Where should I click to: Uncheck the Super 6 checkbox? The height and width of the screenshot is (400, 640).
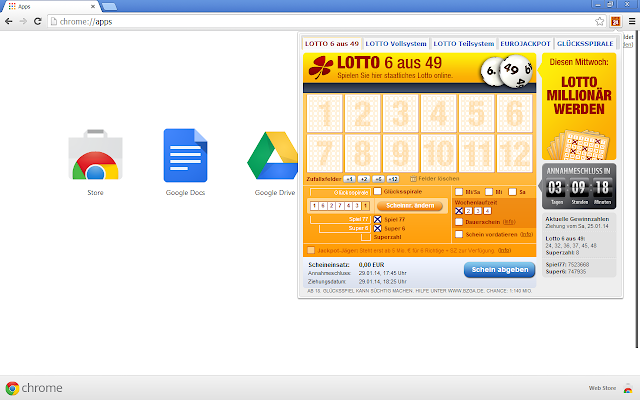[378, 228]
